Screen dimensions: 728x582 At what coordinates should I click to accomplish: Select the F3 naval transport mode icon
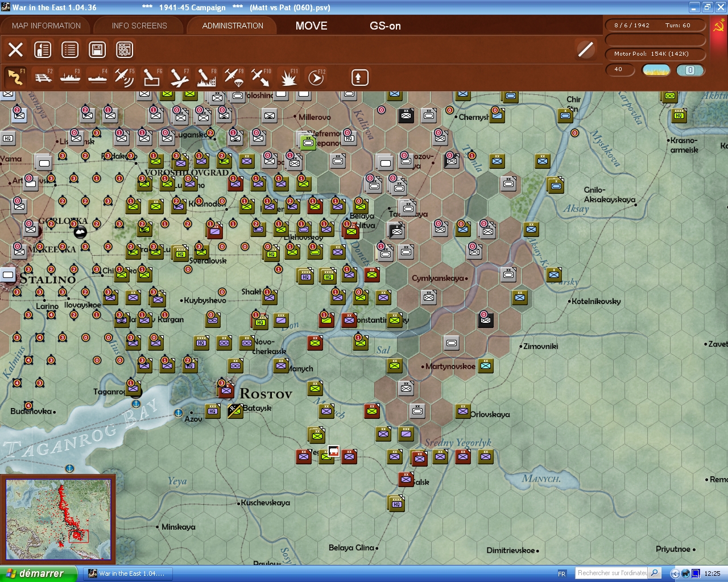click(x=70, y=77)
